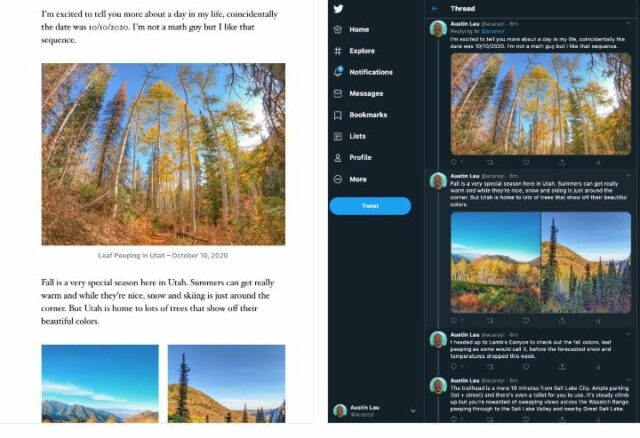Like the first tweet with the heart
Image resolution: width=640 pixels, height=438 pixels.
[525, 161]
